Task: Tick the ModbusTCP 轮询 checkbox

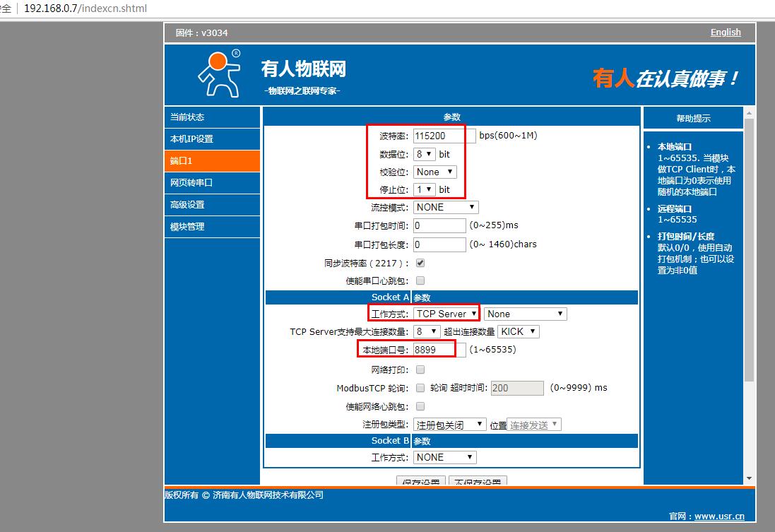Action: (x=420, y=388)
